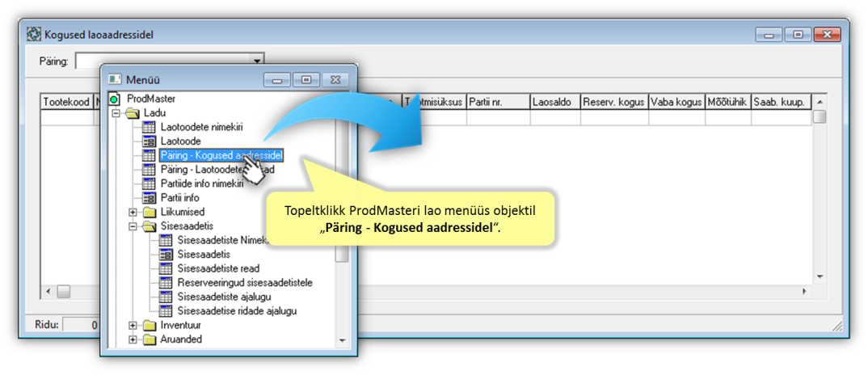Click the grid vertical scrollbar up arrow
Screen dimensions: 868x375
820,103
